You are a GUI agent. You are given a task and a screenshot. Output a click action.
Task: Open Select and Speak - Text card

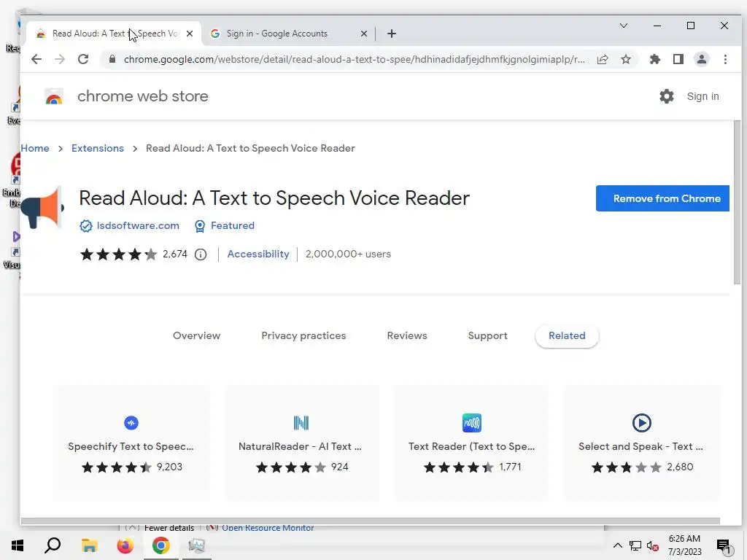tap(642, 443)
